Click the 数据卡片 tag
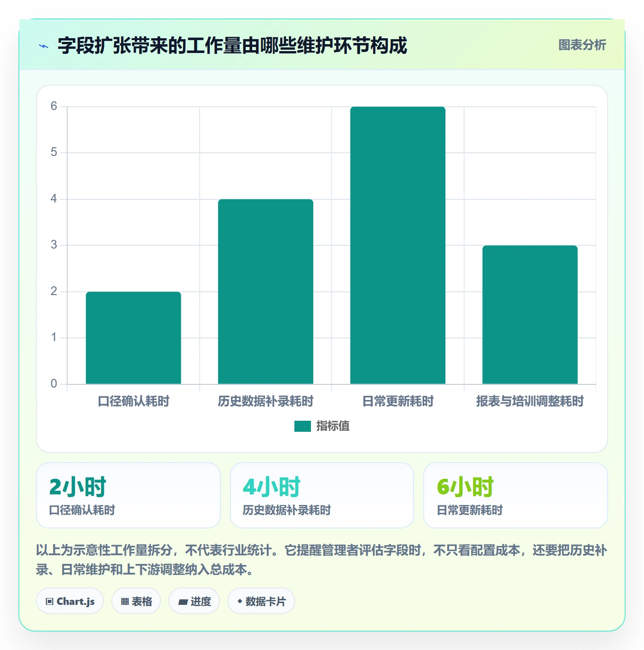The height and width of the screenshot is (650, 644). click(x=261, y=601)
